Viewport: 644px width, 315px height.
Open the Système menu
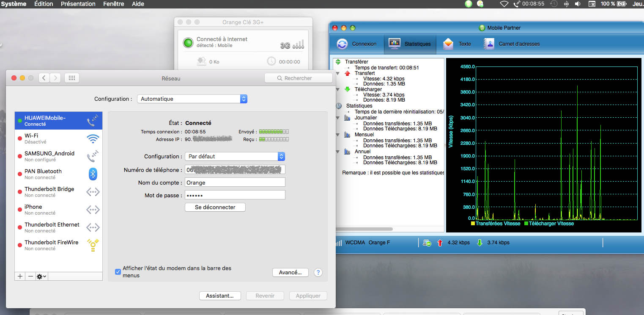(x=14, y=4)
